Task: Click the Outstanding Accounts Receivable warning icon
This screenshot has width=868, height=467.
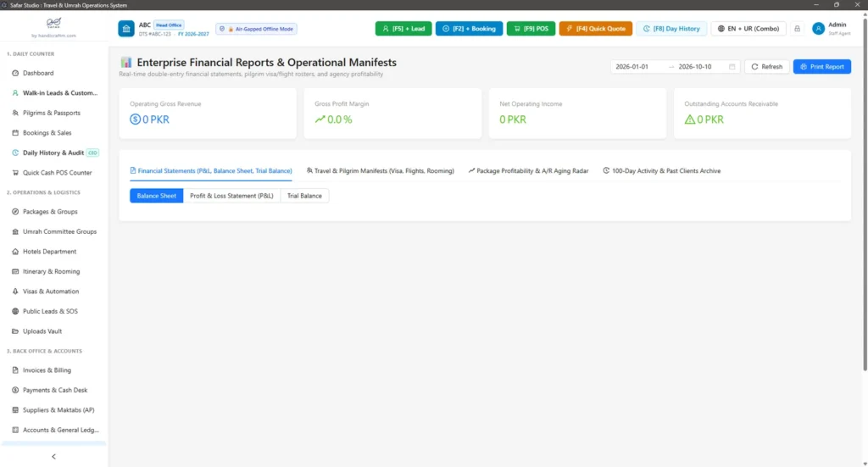Action: coord(690,120)
